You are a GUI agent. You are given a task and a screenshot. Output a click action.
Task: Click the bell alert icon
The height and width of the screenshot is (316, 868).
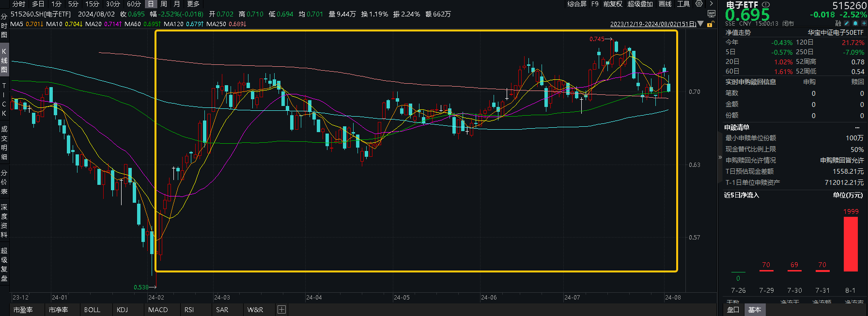855,23
